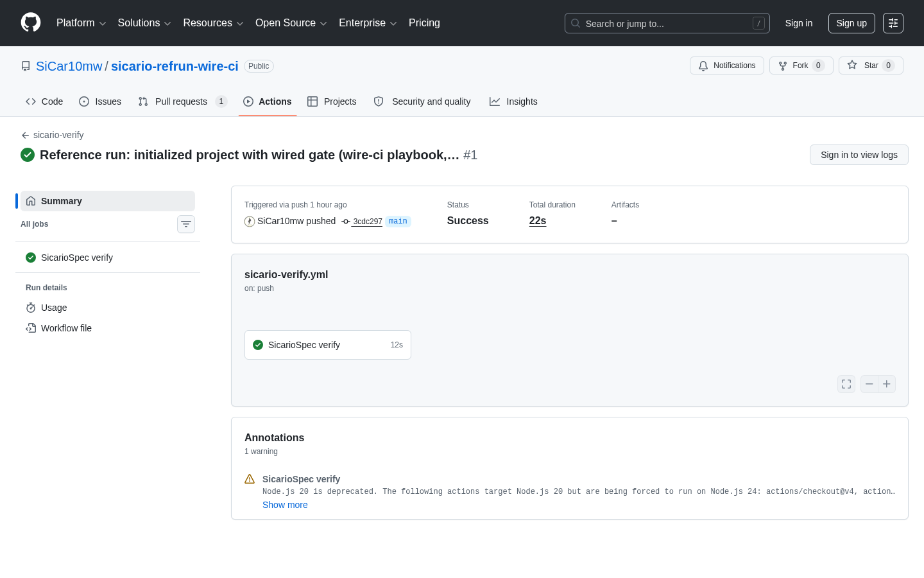Open the SicarioSpec verify job card in graph
Screen dimensions: 924x578
[x=328, y=345]
